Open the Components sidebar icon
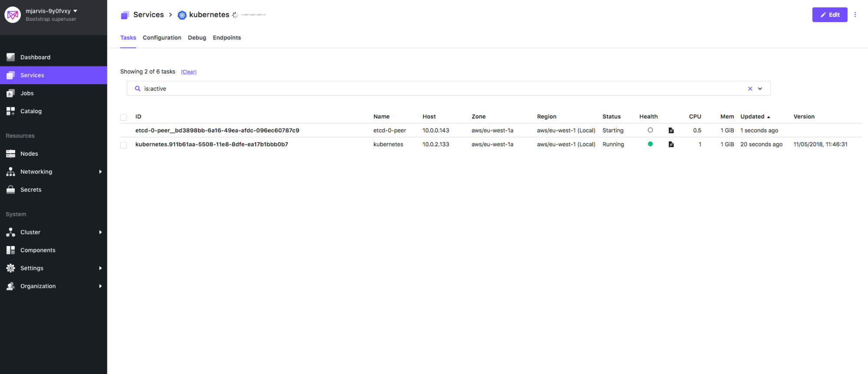The image size is (868, 374). [11, 250]
